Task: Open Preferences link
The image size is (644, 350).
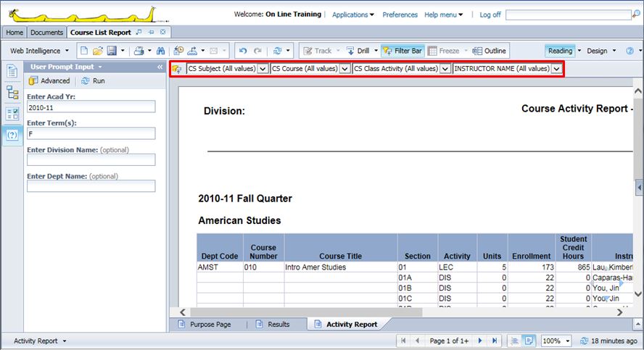Action: click(400, 14)
